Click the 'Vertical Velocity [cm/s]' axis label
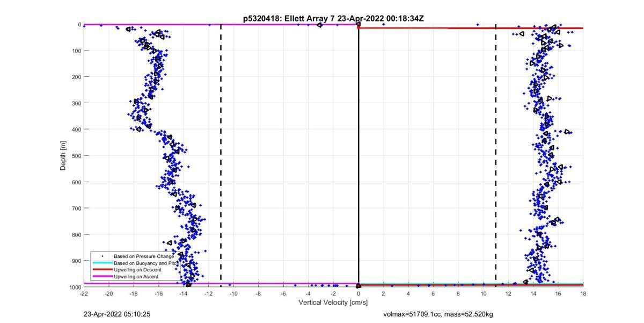The width and height of the screenshot is (644, 323). (x=333, y=303)
